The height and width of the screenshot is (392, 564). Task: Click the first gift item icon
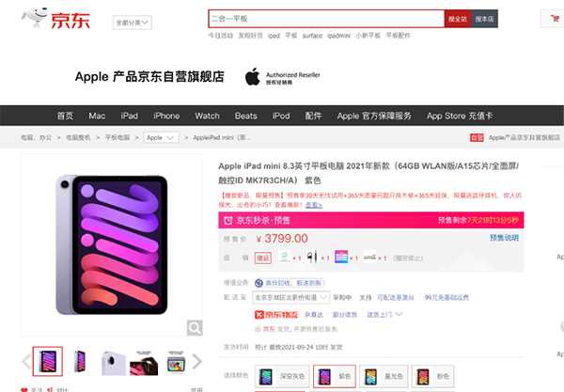click(285, 258)
